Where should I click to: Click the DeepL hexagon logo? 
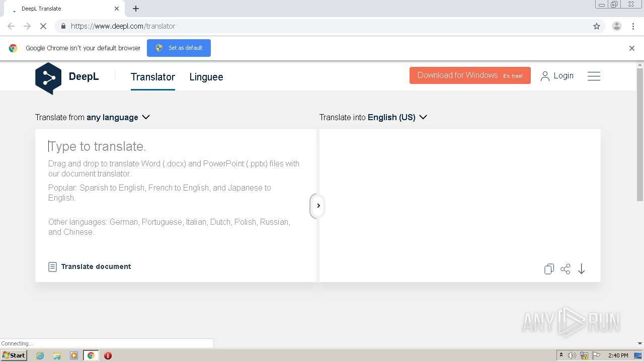48,78
